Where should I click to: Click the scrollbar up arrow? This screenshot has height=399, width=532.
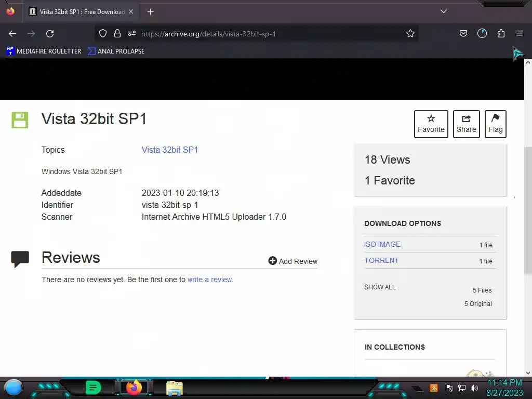click(x=528, y=62)
